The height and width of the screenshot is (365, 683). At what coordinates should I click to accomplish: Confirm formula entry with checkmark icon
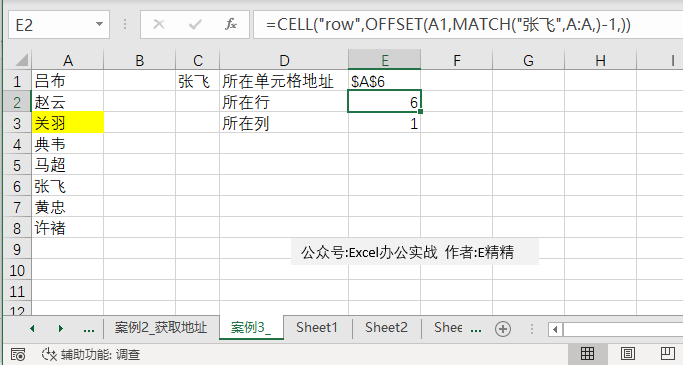coord(195,24)
